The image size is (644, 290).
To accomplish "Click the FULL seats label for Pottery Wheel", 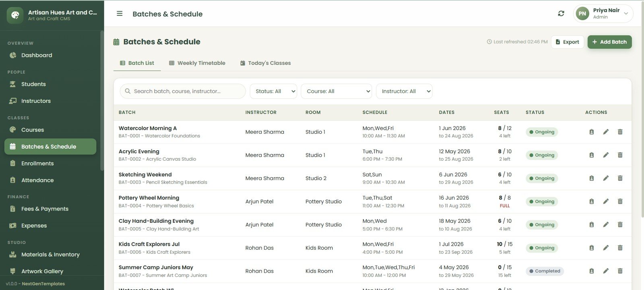I will point(505,206).
